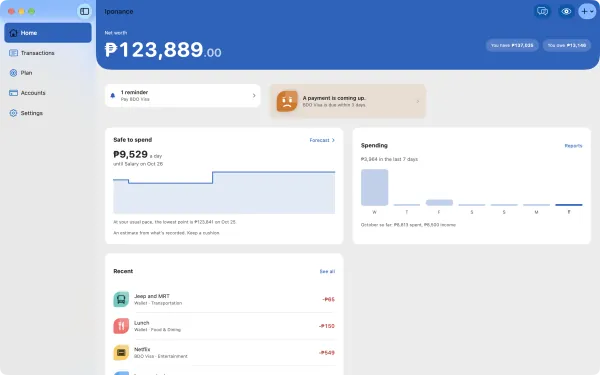Open the Reports link
The height and width of the screenshot is (375, 600).
[x=573, y=146]
